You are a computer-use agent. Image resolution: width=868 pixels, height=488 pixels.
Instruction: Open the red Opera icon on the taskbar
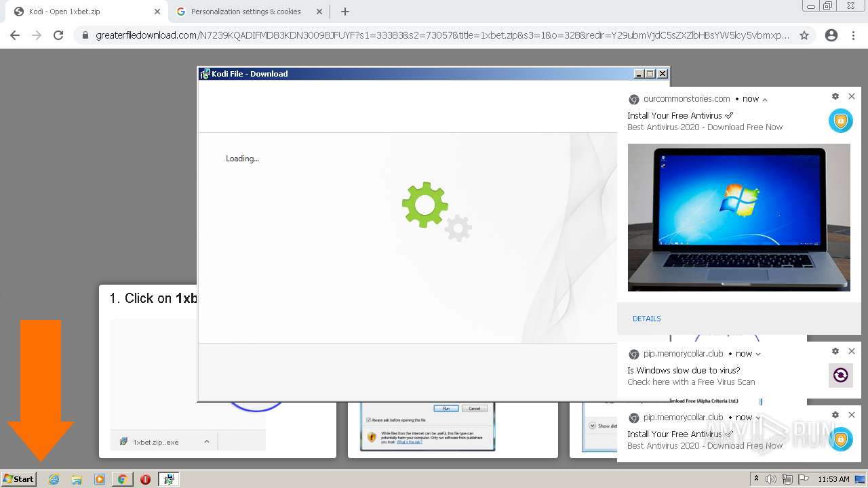pyautogui.click(x=145, y=479)
